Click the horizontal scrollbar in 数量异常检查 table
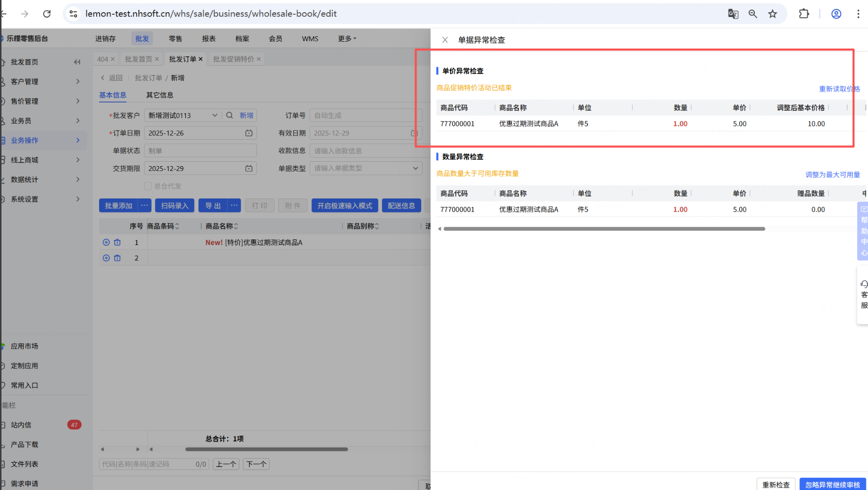Screen dimensions: 868x490 point(604,229)
